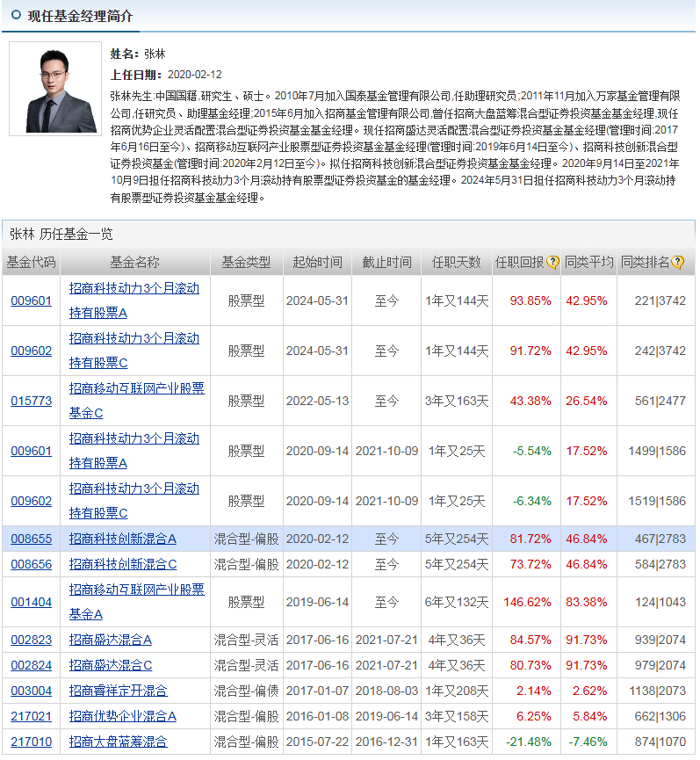Viewport: 700px width, 760px height.
Task: Open 招商科技动力3个月滚动持有股票C link started 2020-09-14
Action: [x=134, y=501]
